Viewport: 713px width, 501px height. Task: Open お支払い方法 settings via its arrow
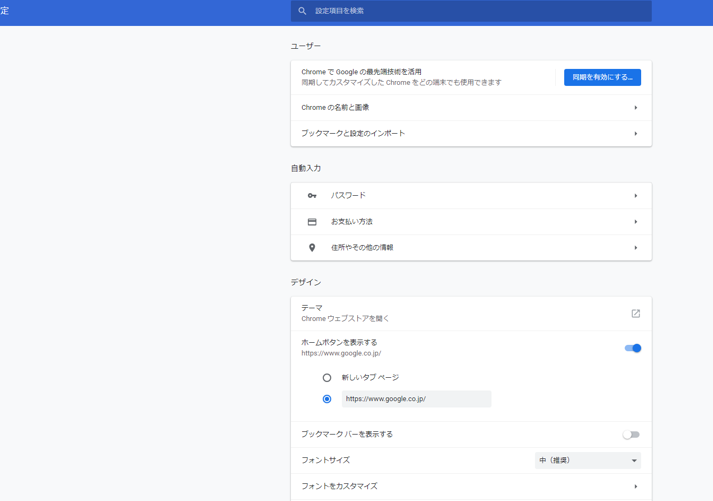point(636,222)
